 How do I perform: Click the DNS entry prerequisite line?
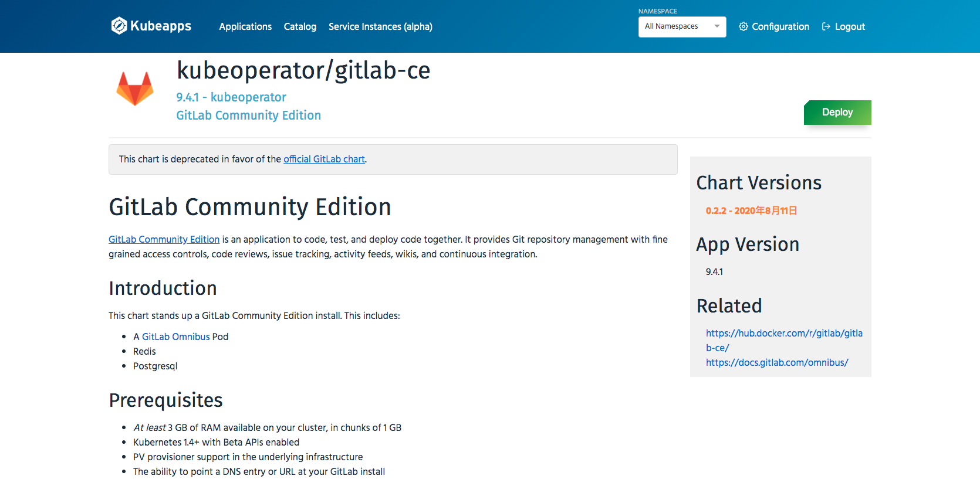tap(259, 471)
